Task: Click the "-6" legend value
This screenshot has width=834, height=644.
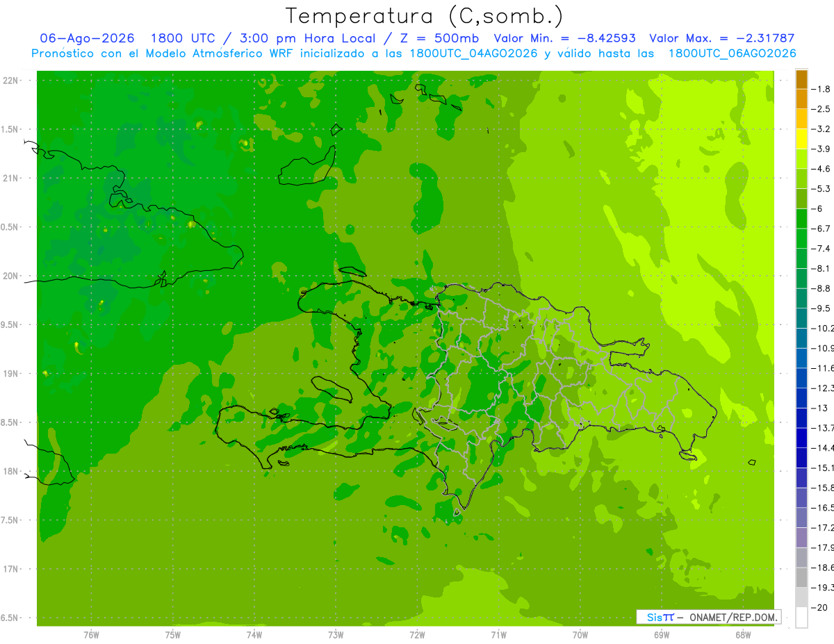Action: [x=818, y=208]
